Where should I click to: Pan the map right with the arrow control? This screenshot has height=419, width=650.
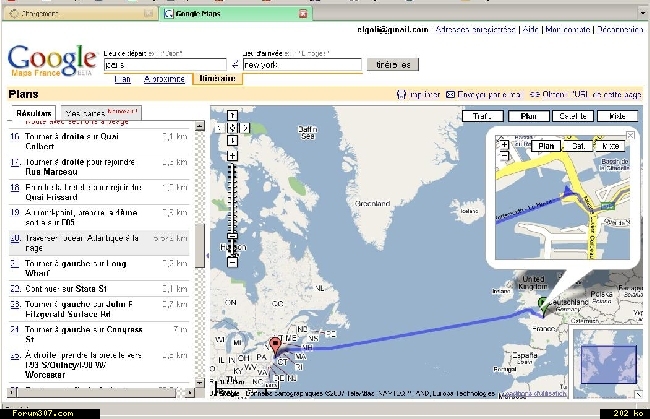tap(245, 128)
